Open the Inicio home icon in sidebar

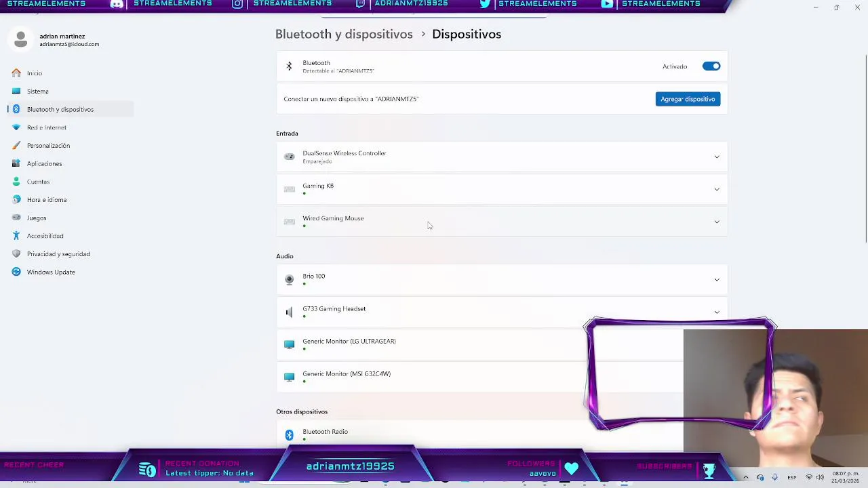16,73
